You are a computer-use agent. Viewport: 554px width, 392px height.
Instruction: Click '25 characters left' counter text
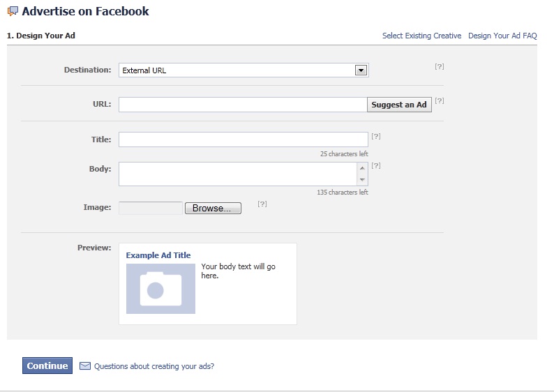coord(344,154)
